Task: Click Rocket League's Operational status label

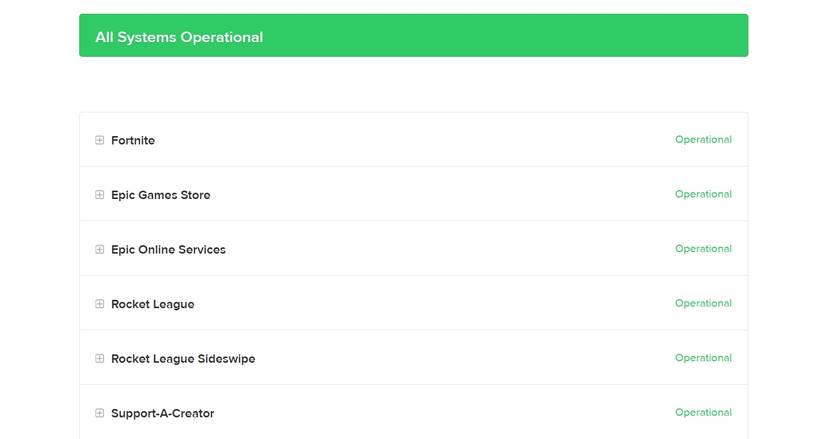Action: pyautogui.click(x=703, y=303)
